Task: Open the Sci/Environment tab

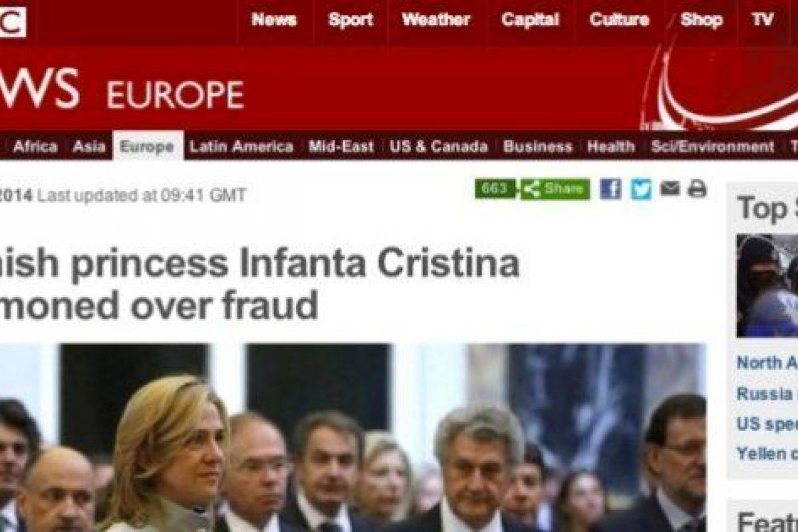Action: 713,146
